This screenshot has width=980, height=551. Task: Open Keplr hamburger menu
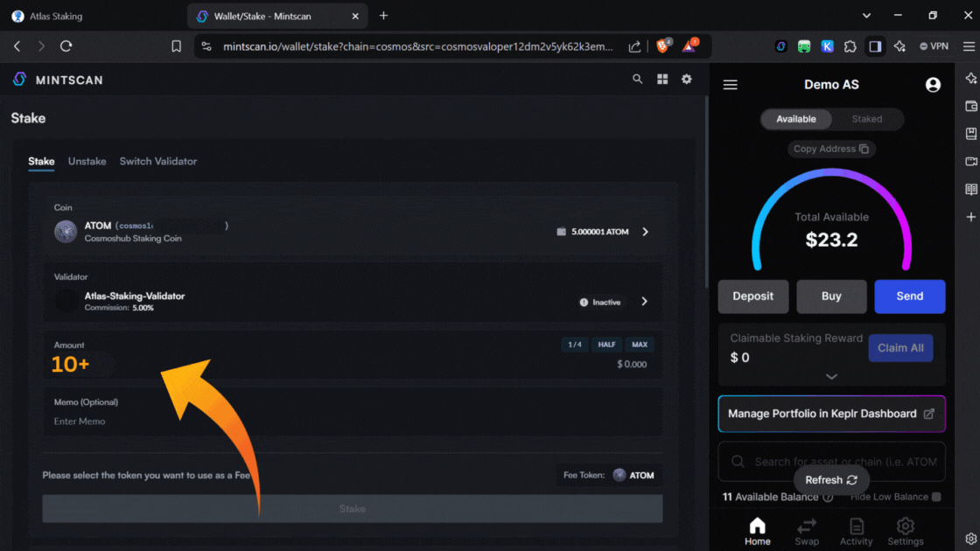coord(731,85)
